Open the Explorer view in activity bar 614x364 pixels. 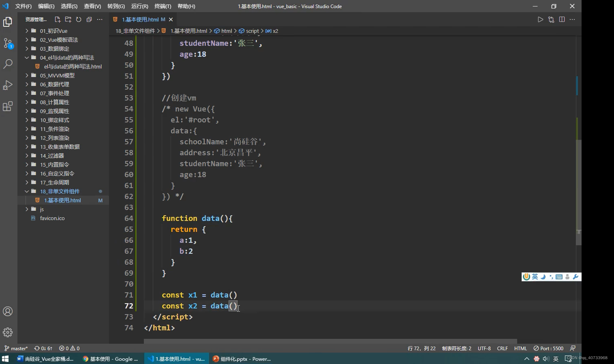coord(8,22)
